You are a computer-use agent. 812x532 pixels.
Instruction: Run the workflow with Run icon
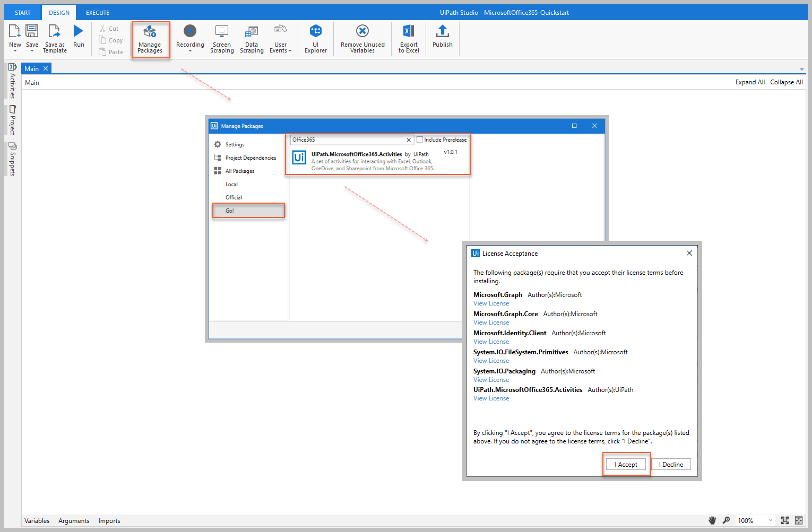coord(79,31)
